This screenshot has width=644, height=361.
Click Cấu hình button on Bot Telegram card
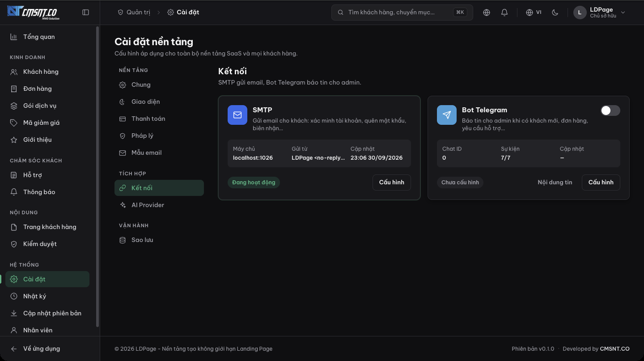601,183
